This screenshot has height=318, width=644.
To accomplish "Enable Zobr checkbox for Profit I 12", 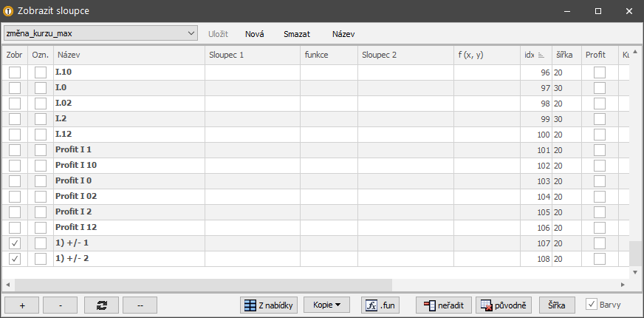I will tap(15, 228).
